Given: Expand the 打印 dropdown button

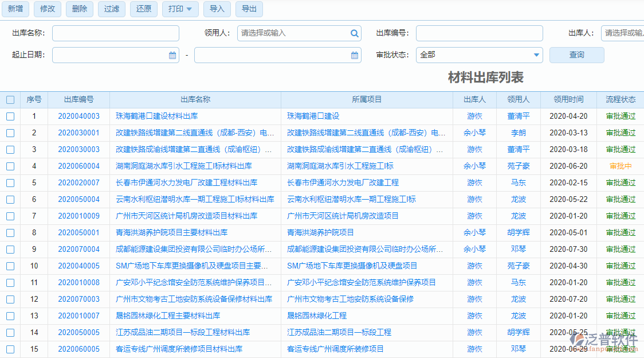Looking at the screenshot, I should click(180, 9).
